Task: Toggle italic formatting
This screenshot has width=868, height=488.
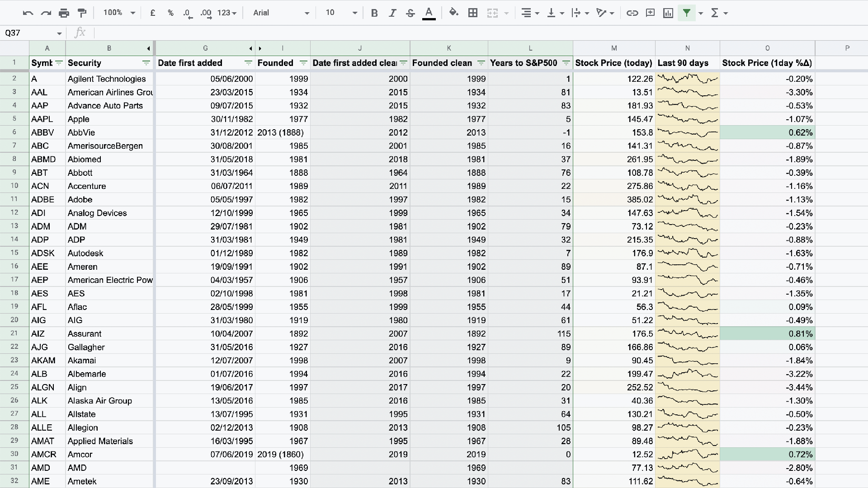Action: click(392, 13)
